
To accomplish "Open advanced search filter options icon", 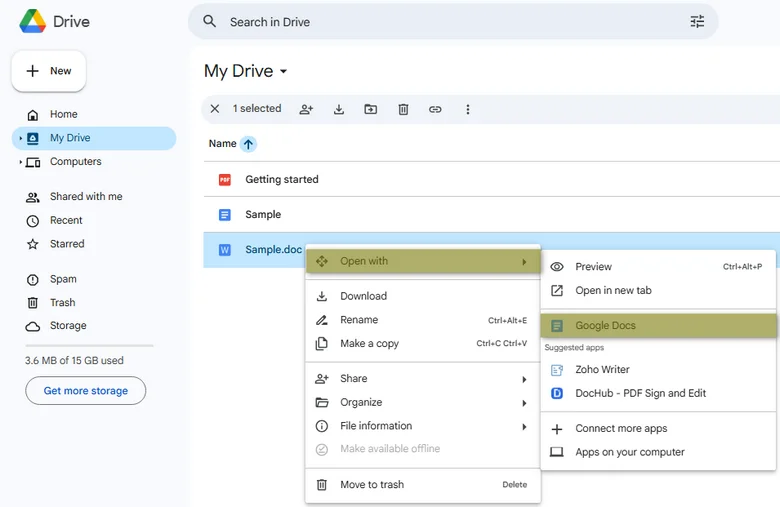I will tap(697, 21).
